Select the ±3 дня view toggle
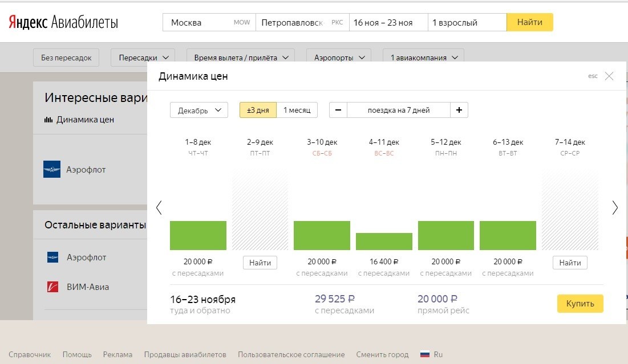Viewport: 628px width, 364px height. (258, 110)
